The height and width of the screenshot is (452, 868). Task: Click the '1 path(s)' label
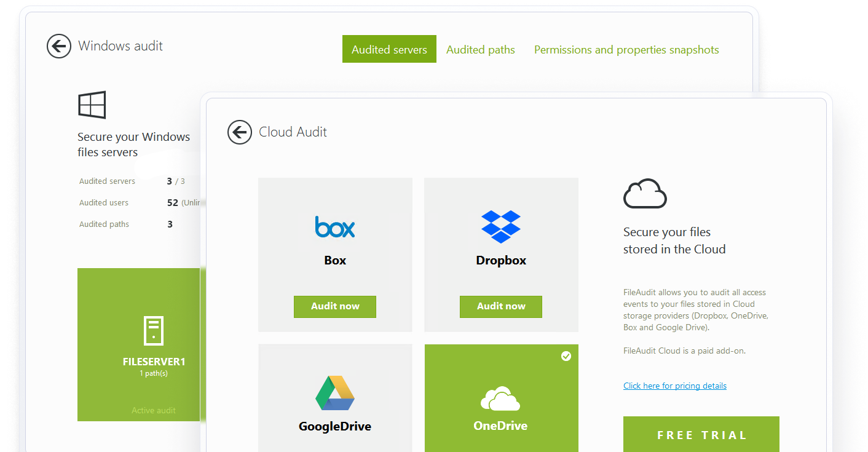(154, 373)
